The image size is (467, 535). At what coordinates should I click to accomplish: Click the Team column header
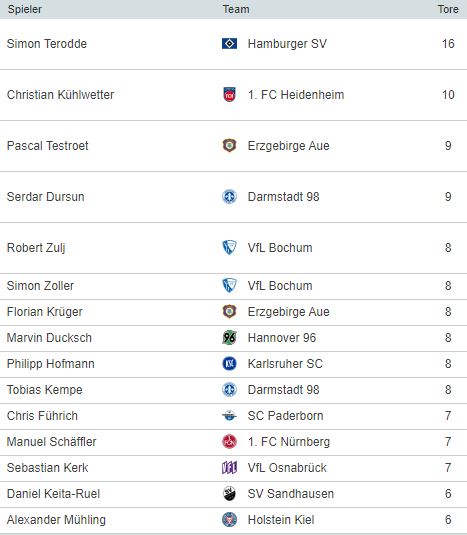click(236, 9)
